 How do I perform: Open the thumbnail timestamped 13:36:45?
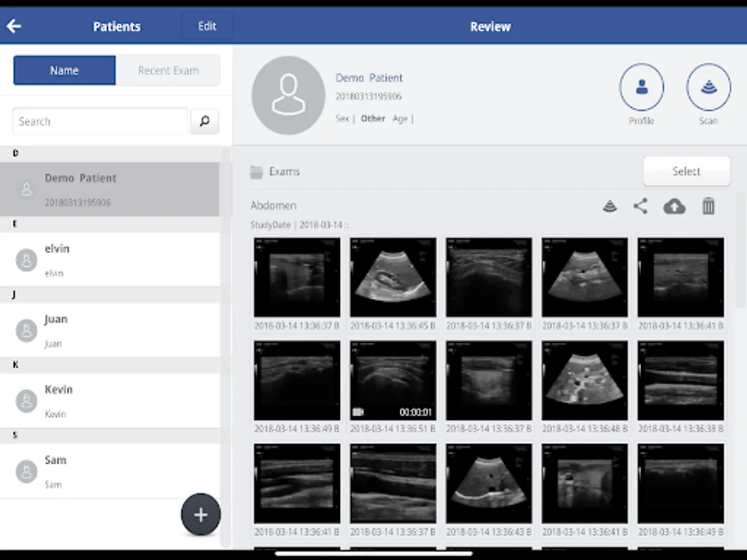click(393, 277)
